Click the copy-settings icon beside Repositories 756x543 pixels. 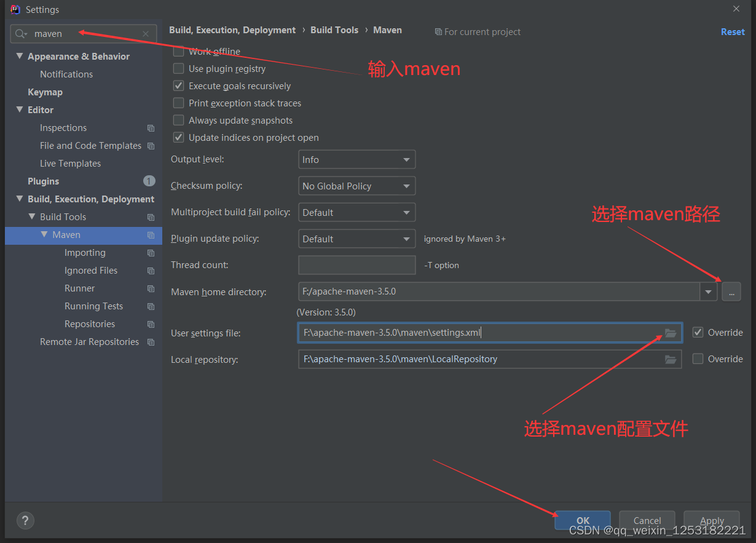[x=151, y=323]
